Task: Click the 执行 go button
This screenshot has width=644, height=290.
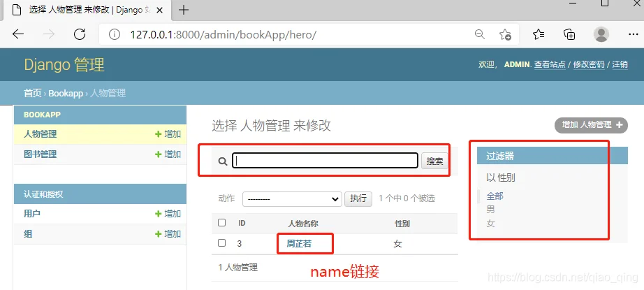Action: point(358,199)
